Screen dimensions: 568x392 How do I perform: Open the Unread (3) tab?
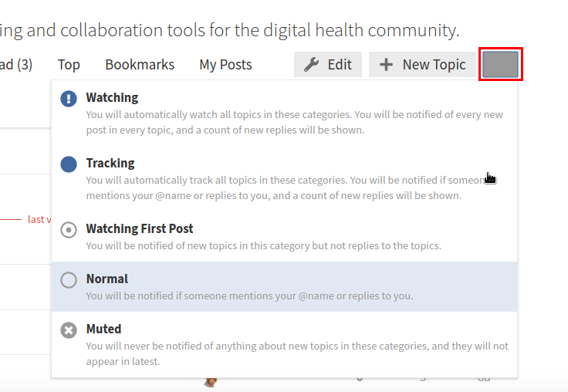tap(15, 65)
